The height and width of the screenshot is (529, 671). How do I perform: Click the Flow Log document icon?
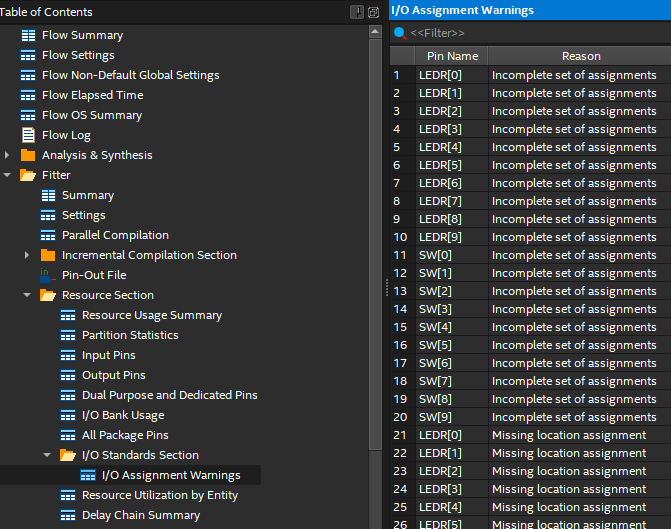coord(28,135)
